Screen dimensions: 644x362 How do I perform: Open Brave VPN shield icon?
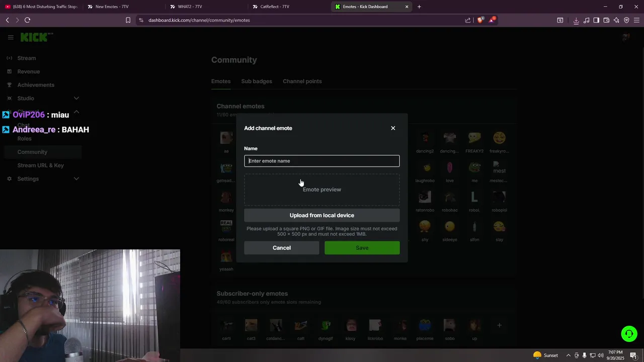click(x=626, y=20)
